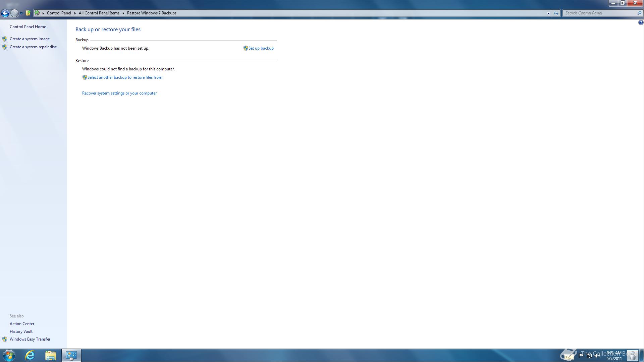The image size is (644, 362).
Task: Click shield icon beside Select another backup
Action: 85,77
